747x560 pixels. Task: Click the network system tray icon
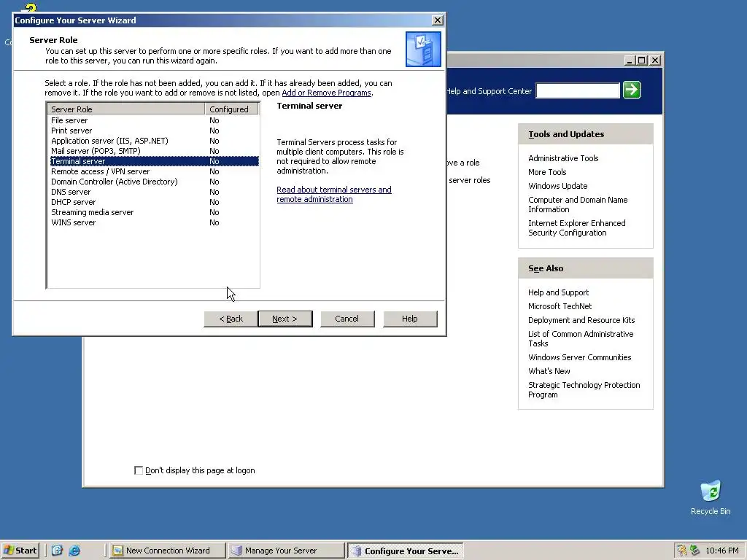(694, 551)
